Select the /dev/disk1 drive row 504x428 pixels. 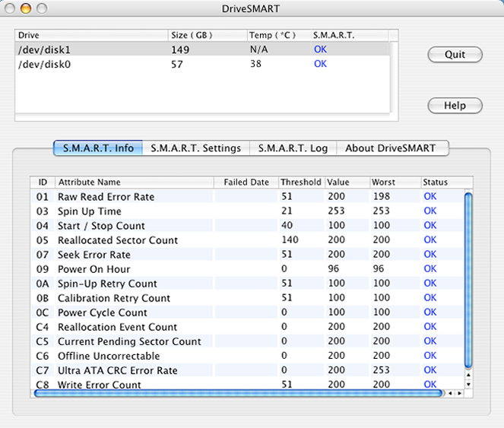pos(202,49)
